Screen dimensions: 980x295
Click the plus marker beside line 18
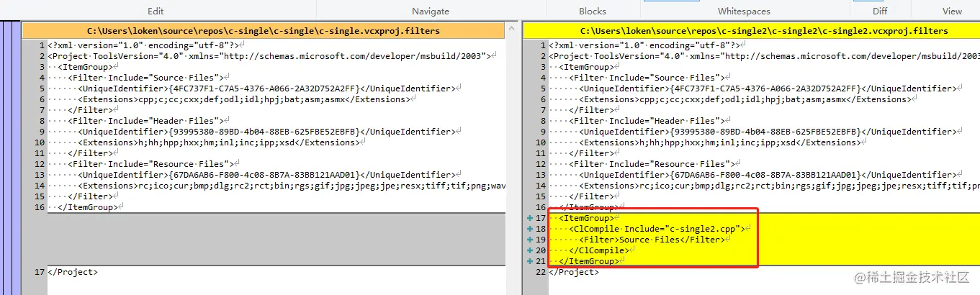point(529,229)
